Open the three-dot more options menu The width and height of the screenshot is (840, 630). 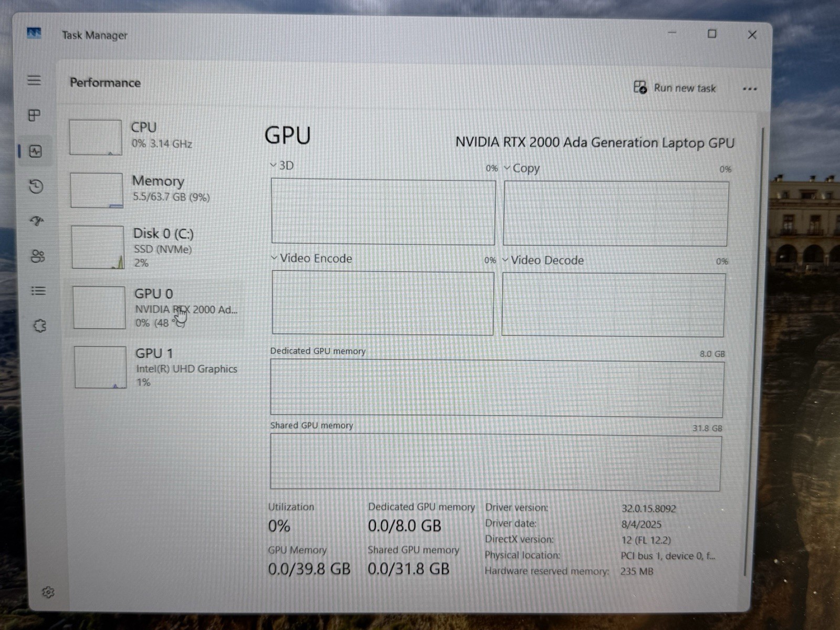pyautogui.click(x=750, y=89)
